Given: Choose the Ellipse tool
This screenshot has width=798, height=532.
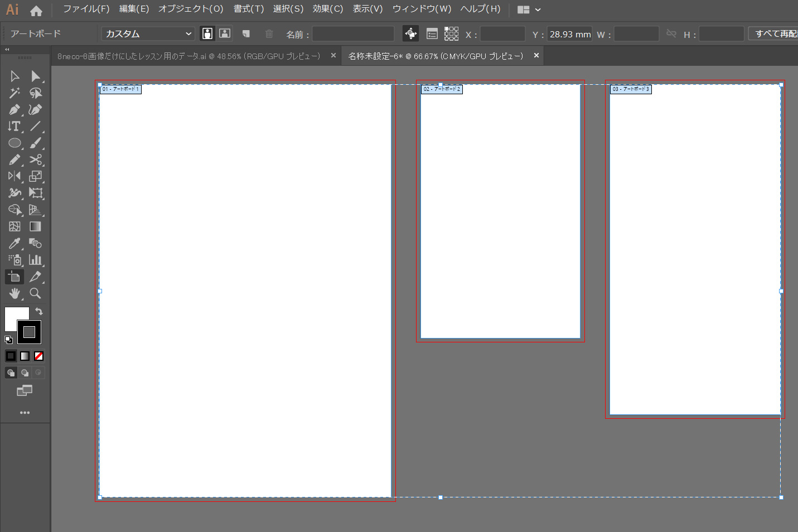Looking at the screenshot, I should 14,143.
